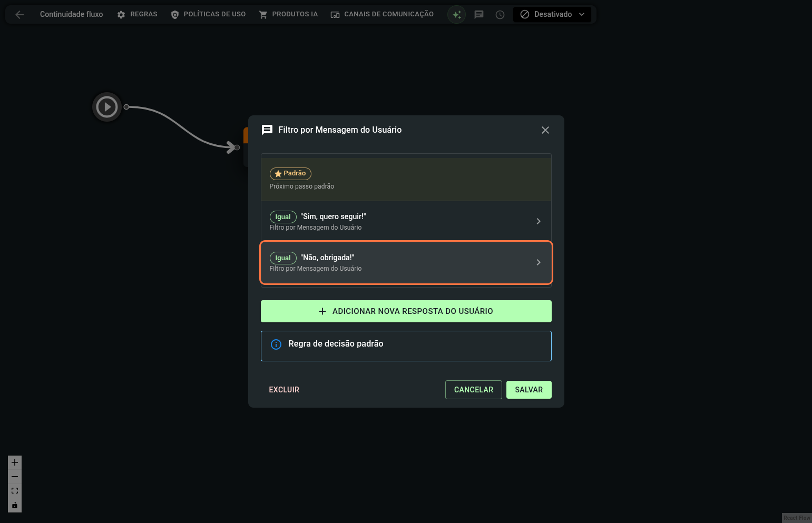Open the chat messages icon in toolbar
This screenshot has width=812, height=523.
[x=478, y=15]
